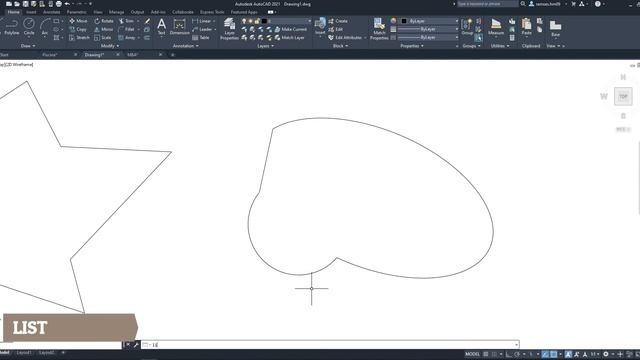Toggle group selection on/off icon
Image resolution: width=640 pixels, height=360 pixels.
478,38
